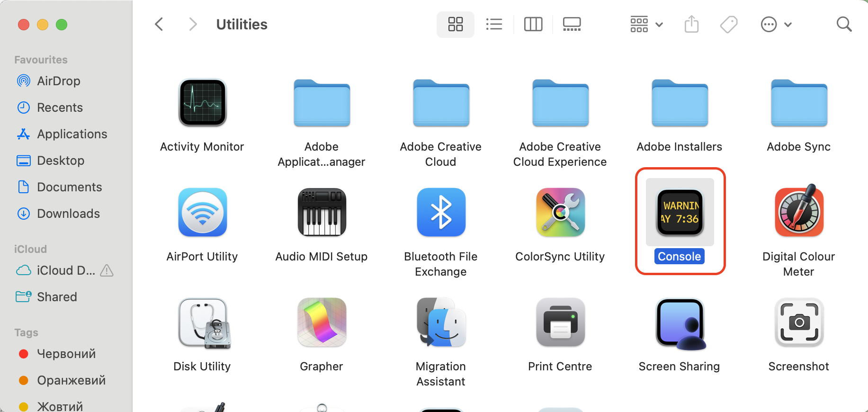Select the Grapher app icon
This screenshot has height=412, width=868.
coord(322,322)
